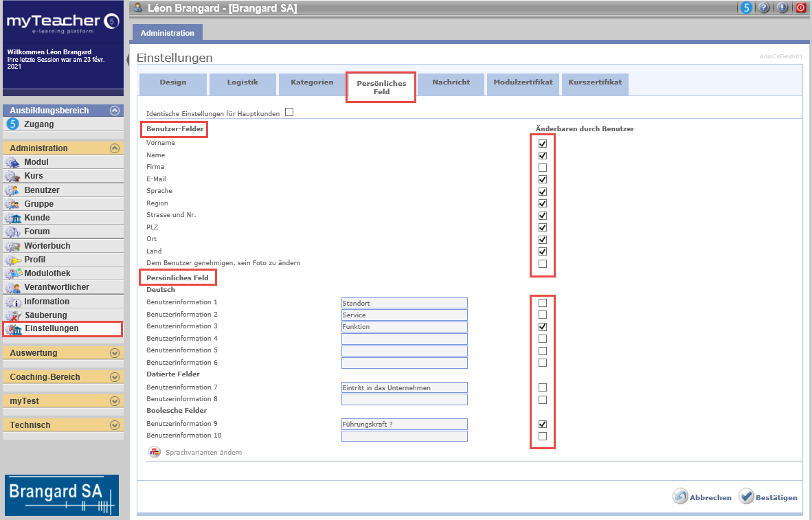Click the Wörterbuch sidebar icon
812x520 pixels.
click(x=12, y=246)
